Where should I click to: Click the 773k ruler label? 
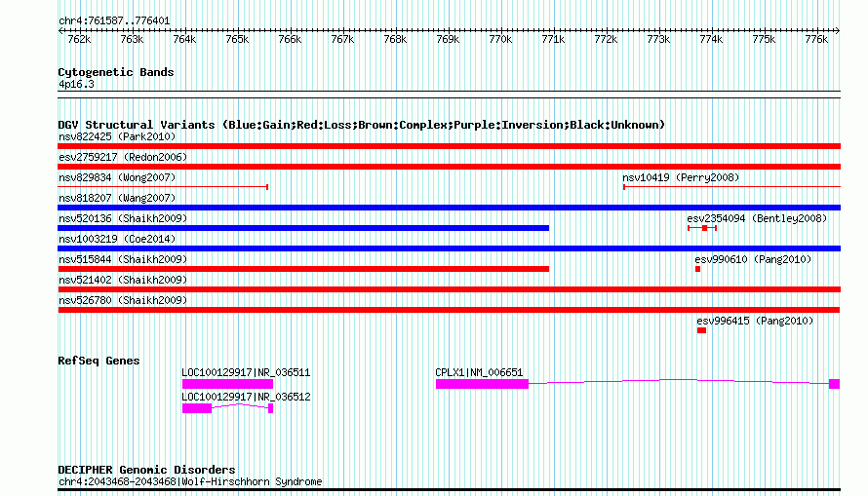tap(658, 39)
